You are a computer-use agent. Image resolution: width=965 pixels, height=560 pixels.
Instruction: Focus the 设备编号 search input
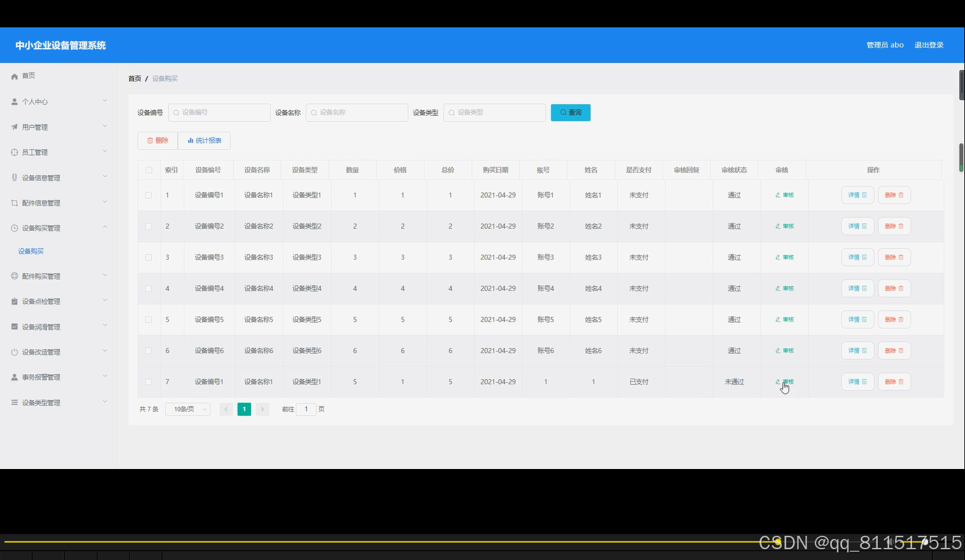(220, 113)
